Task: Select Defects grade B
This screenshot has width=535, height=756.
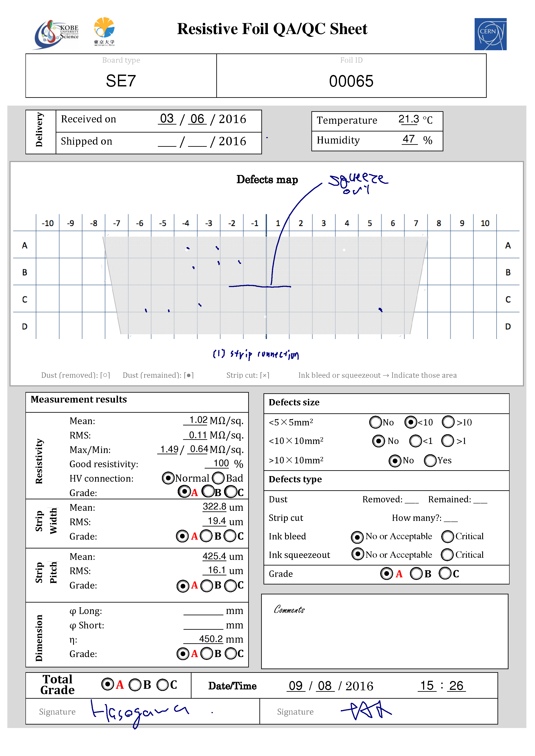Action: (x=416, y=573)
